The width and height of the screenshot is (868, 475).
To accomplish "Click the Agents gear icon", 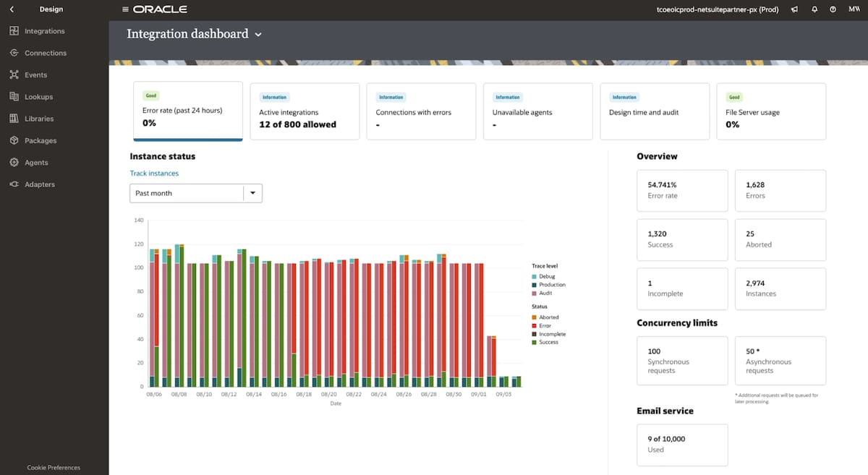I will pos(14,163).
